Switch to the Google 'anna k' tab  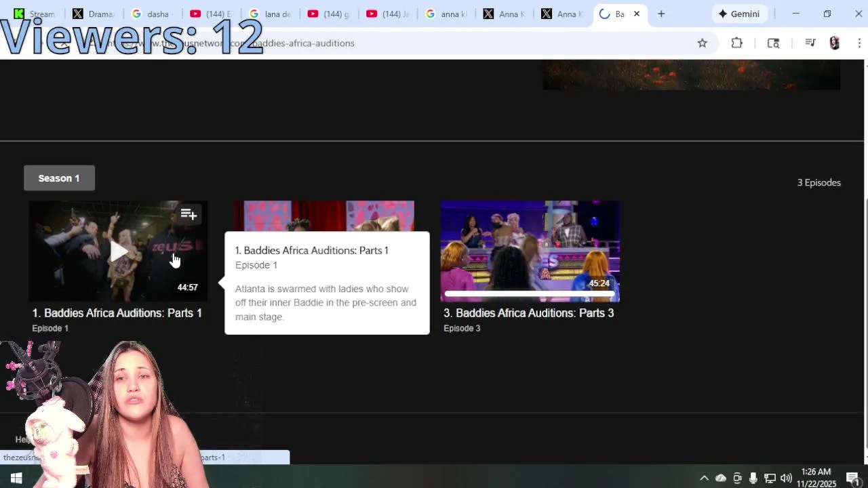point(446,14)
